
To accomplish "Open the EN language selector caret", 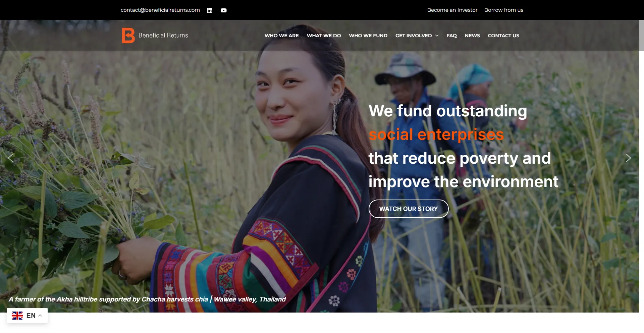I will 40,316.
